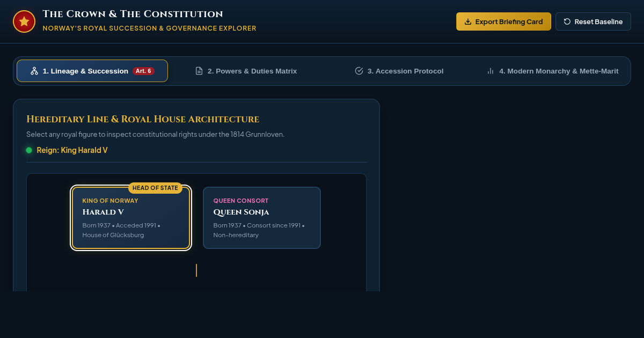Click the green reign status dot

point(29,150)
